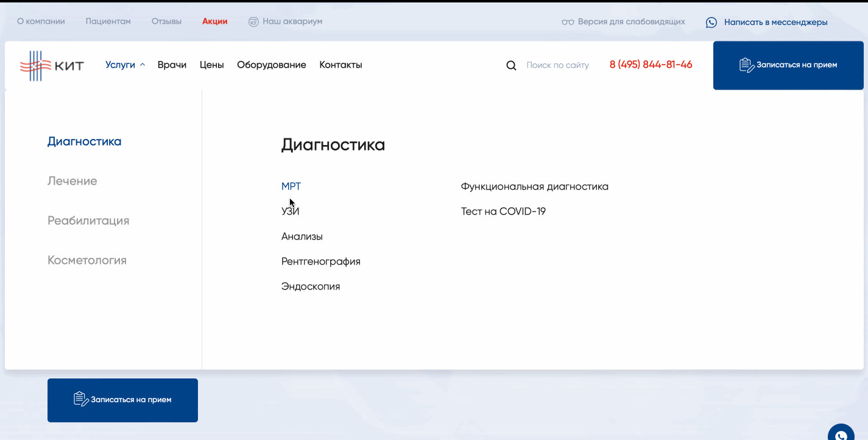Screen dimensions: 868x440
Task: Open the Контакты page
Action: [341, 65]
